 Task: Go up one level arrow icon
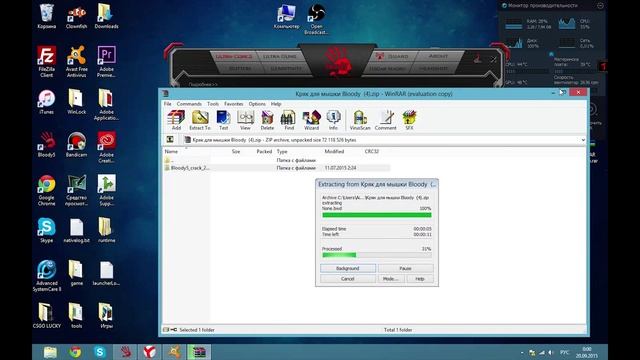coord(170,140)
